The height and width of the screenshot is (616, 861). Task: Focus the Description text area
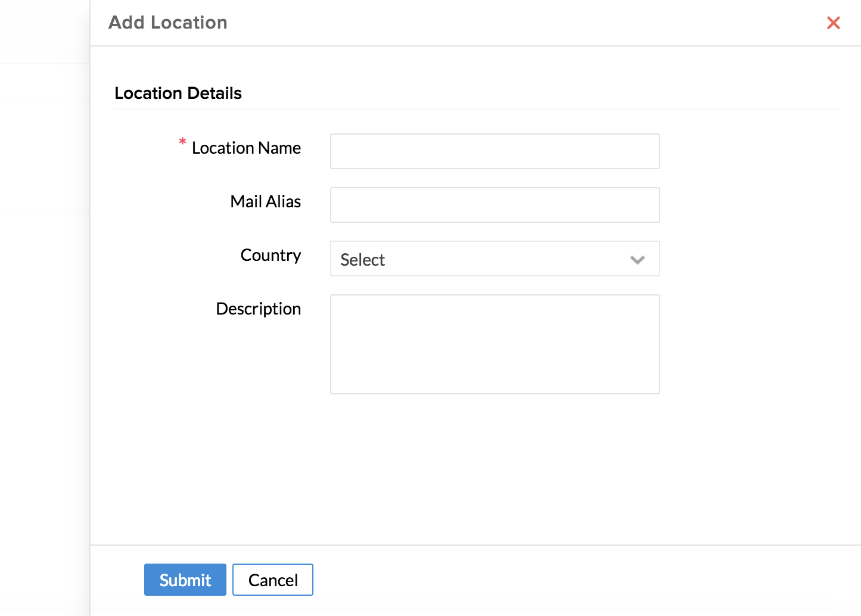(495, 344)
